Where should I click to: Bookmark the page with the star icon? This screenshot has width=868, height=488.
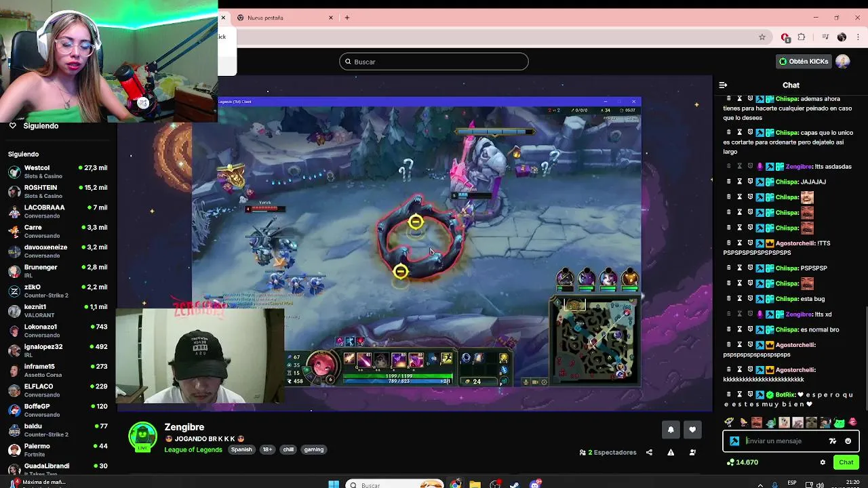pyautogui.click(x=762, y=37)
